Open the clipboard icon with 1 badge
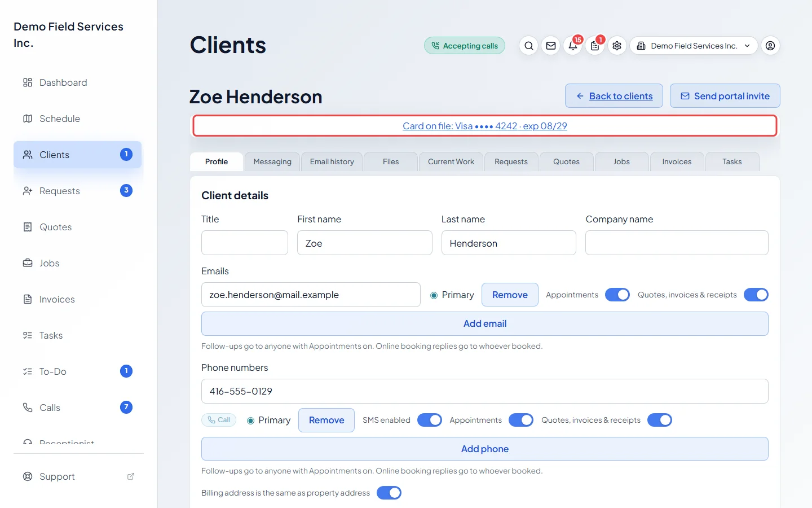The width and height of the screenshot is (812, 508). 595,46
